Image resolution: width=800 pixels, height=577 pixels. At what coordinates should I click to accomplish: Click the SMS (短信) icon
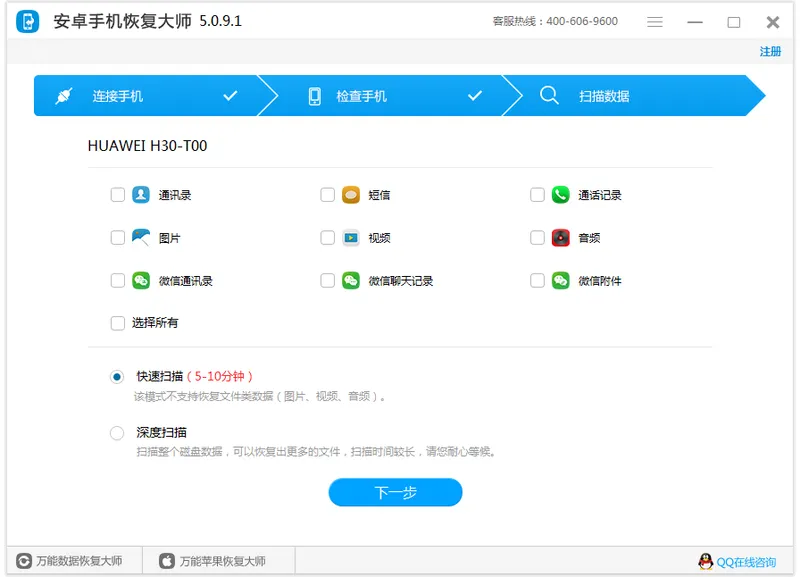pos(351,195)
